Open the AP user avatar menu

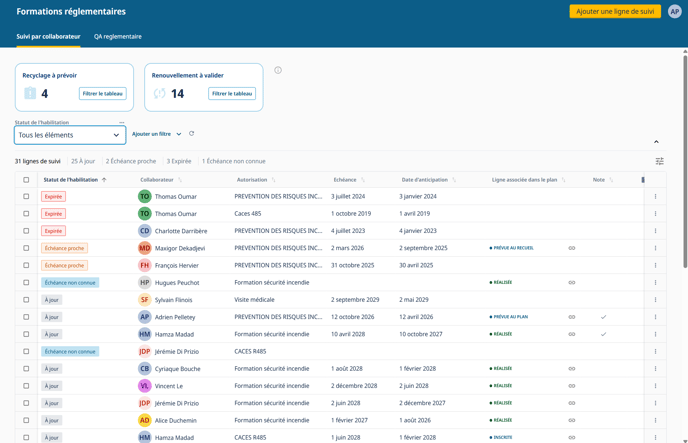(675, 12)
